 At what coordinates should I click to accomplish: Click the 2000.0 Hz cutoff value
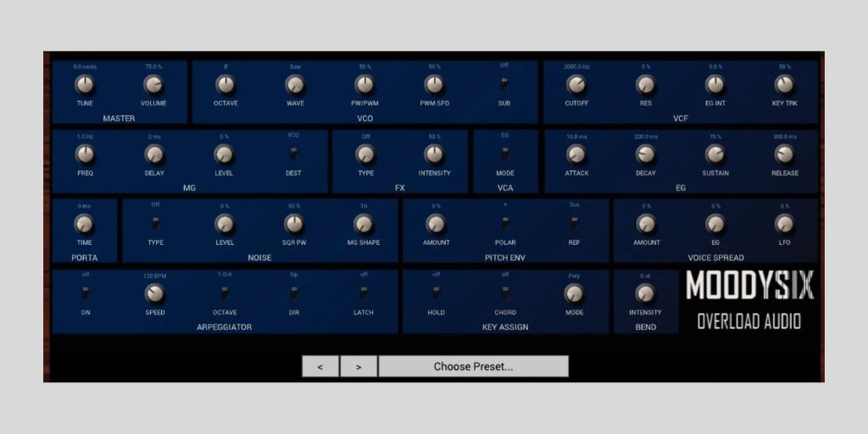tap(576, 66)
